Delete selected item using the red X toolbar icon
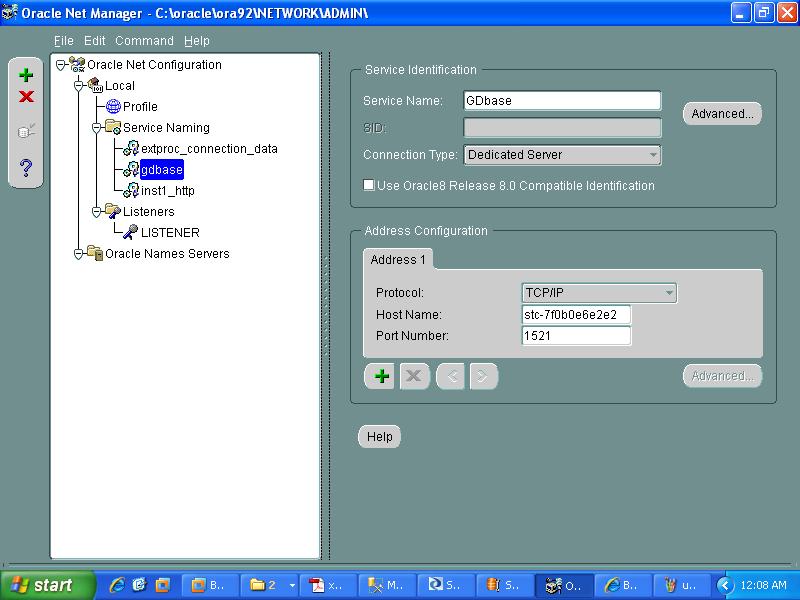Image resolution: width=800 pixels, height=600 pixels. (25, 97)
